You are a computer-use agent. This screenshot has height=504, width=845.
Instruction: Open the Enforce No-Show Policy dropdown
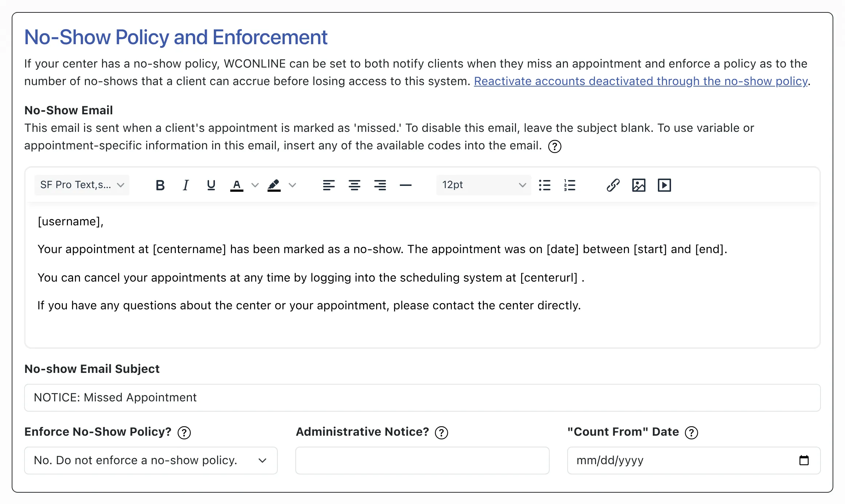[151, 461]
